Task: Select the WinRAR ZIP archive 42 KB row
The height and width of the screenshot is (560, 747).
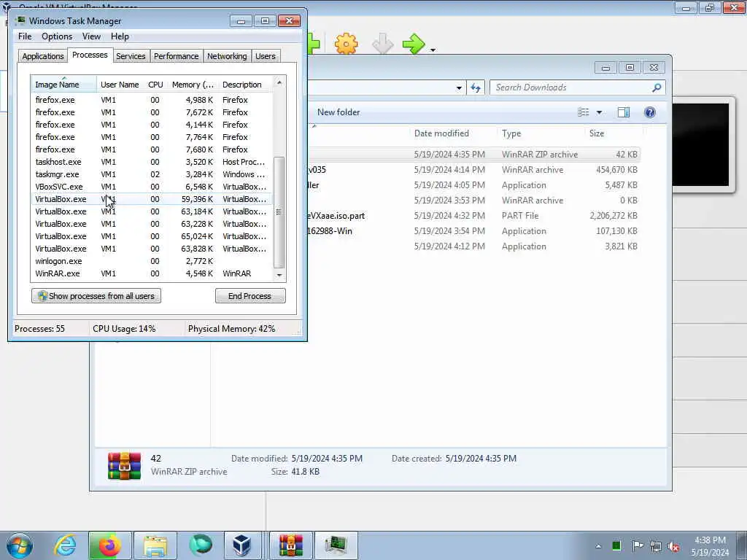Action: 473,155
